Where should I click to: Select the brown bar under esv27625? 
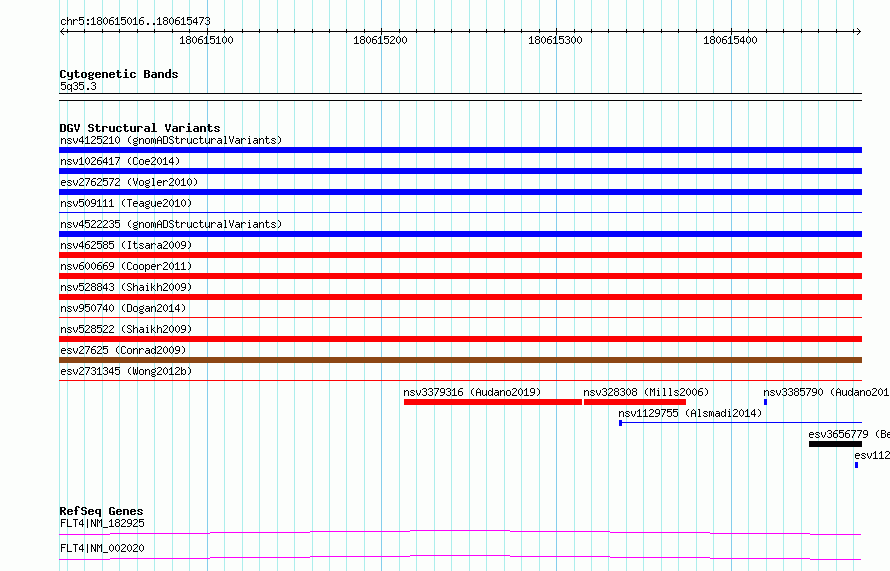coord(460,360)
